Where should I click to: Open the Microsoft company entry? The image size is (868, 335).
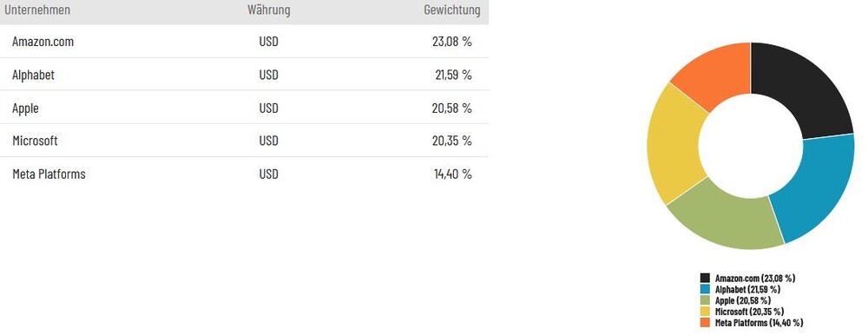(x=244, y=141)
